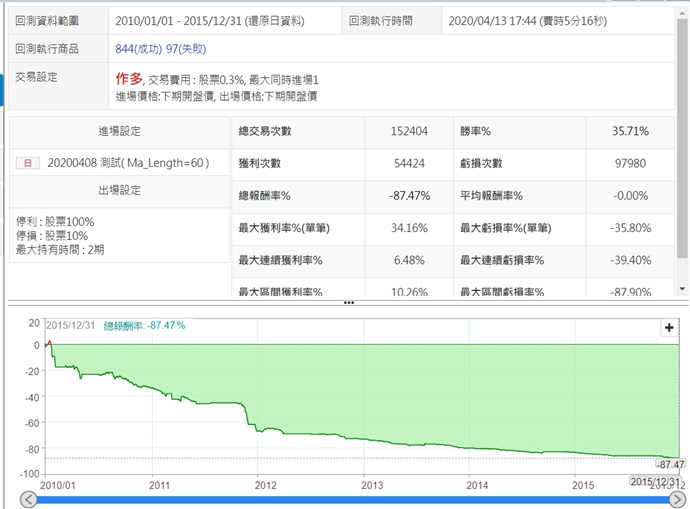Click the 勝率% value 35.71%
The image size is (690, 509).
(630, 131)
